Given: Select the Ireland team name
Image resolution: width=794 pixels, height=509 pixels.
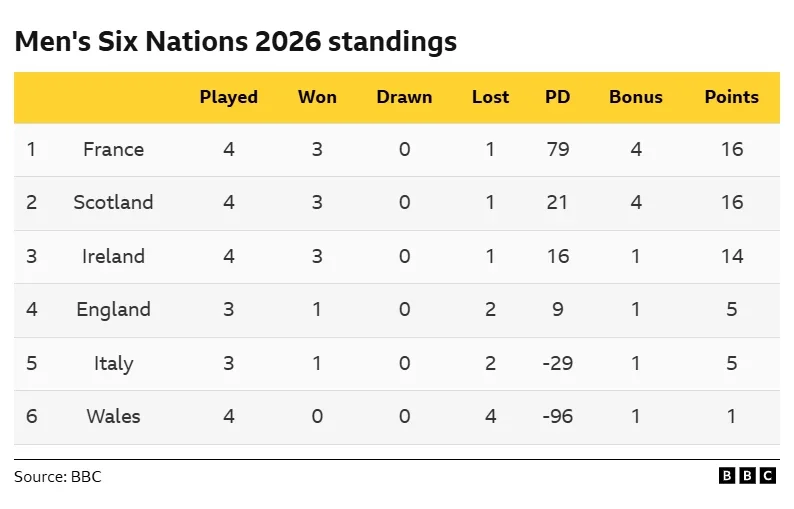Looking at the screenshot, I should click(113, 256).
